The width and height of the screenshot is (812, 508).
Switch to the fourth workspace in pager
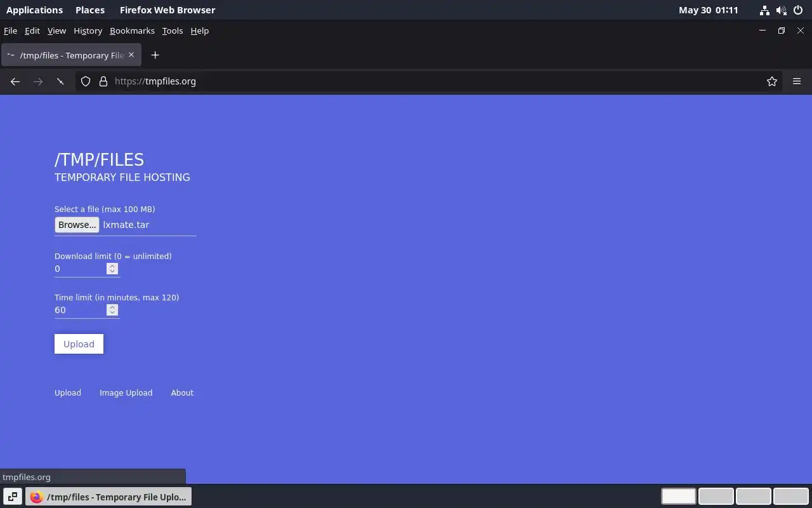point(790,496)
